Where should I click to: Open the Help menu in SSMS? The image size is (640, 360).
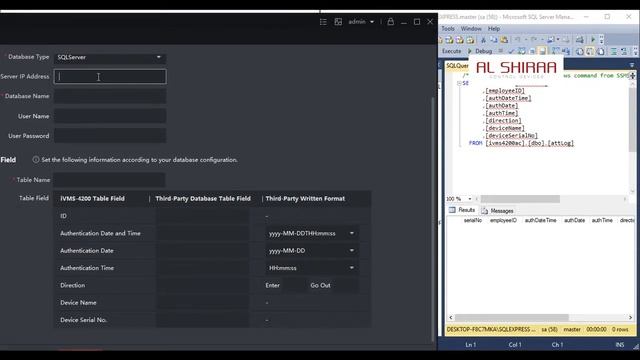494,29
